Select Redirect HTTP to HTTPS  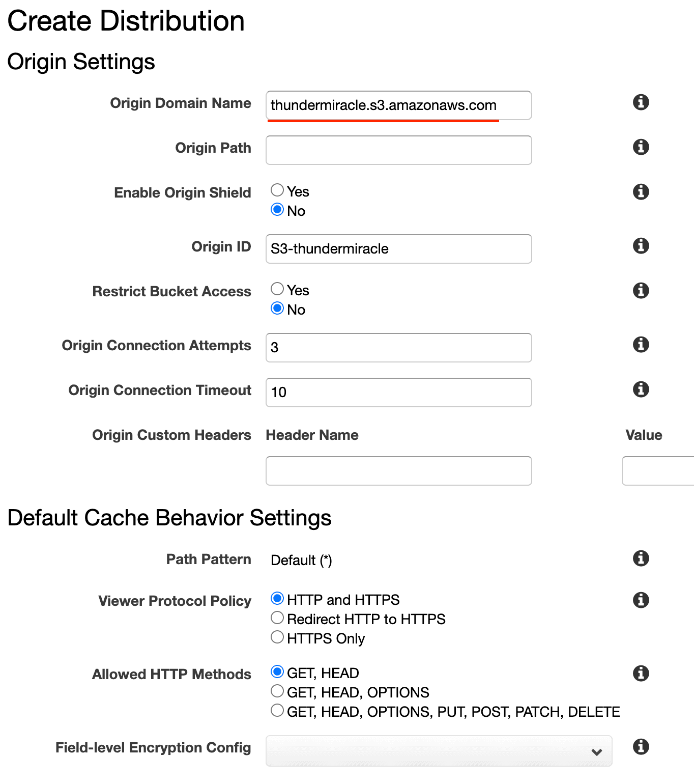click(x=277, y=618)
